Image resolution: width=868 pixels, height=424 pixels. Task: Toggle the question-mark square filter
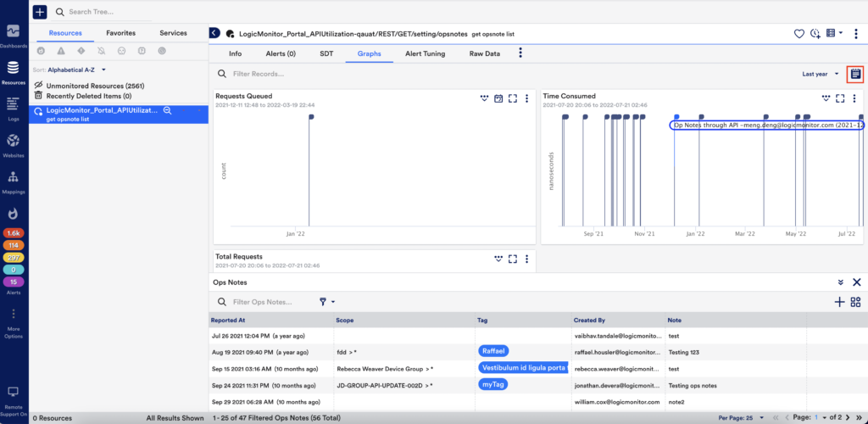[142, 50]
